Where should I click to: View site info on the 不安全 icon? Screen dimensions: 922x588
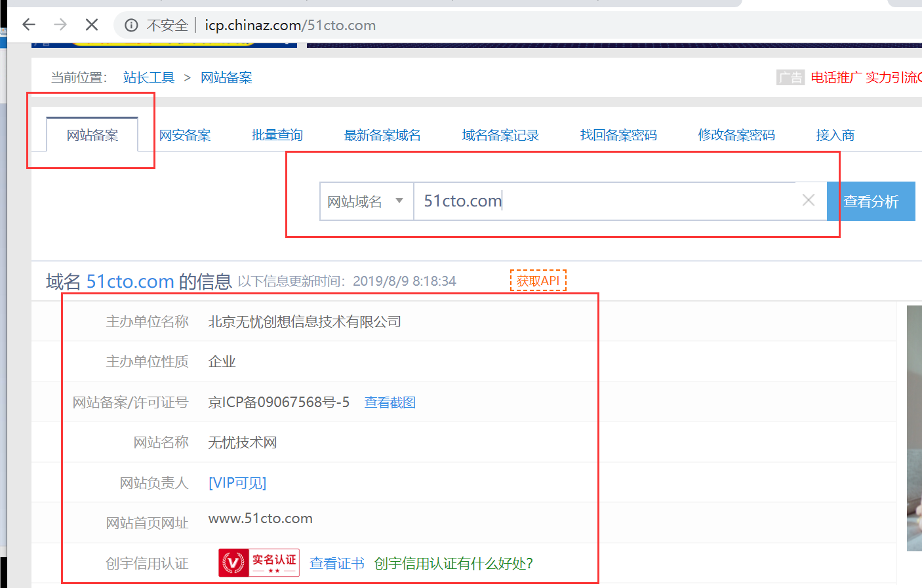(x=131, y=26)
